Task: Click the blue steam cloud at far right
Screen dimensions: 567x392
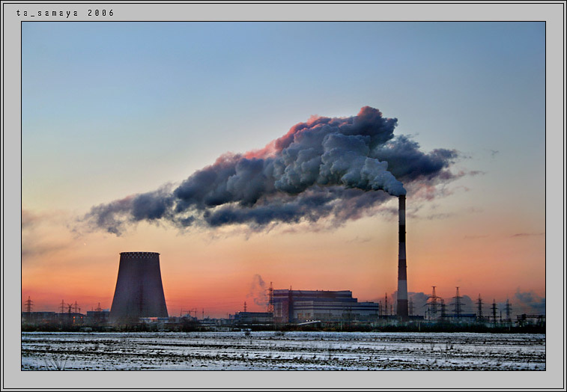Action: 530,300
